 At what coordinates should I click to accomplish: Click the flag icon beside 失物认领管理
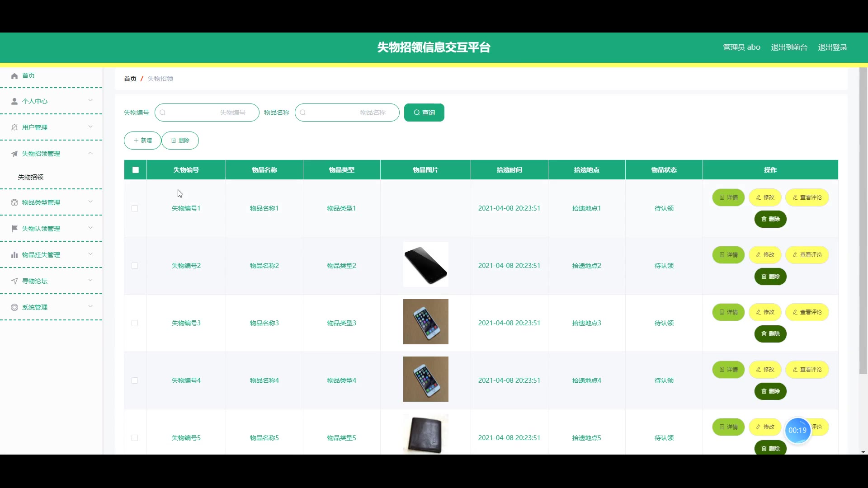[x=14, y=229]
